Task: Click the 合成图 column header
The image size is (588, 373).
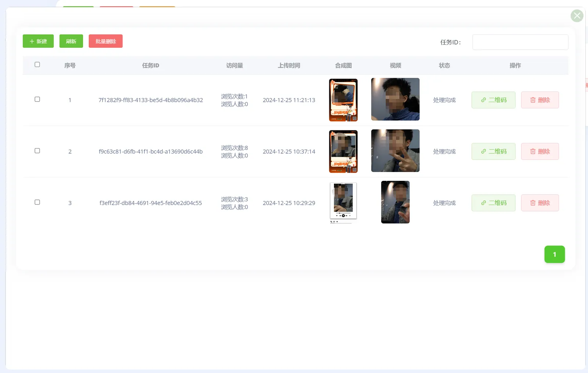Action: pos(343,65)
